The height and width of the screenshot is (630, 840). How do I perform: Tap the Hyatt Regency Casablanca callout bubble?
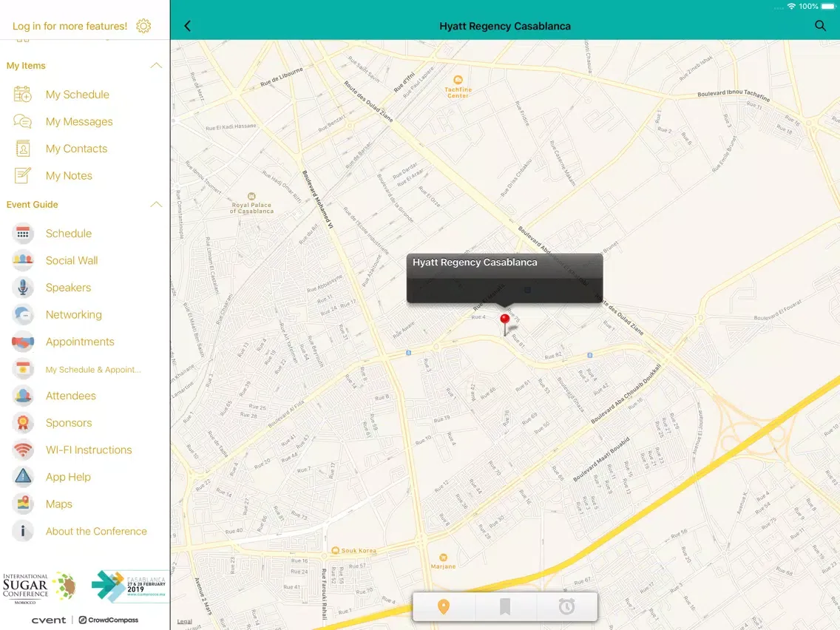pyautogui.click(x=504, y=278)
